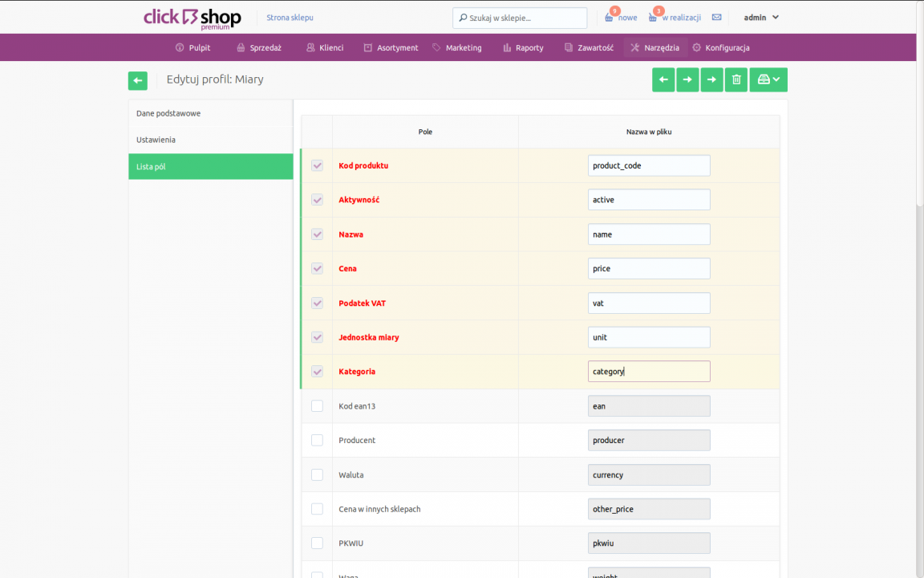The width and height of the screenshot is (924, 578).
Task: Click the currency file name field
Action: [x=649, y=474]
